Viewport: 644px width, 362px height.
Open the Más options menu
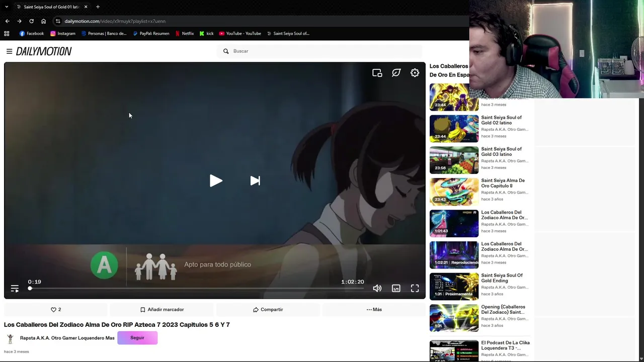tap(374, 310)
